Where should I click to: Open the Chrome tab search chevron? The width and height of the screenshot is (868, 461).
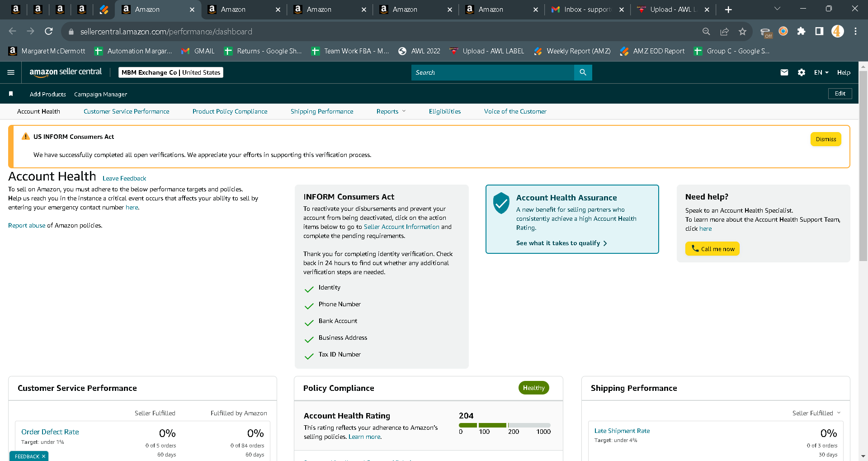[777, 9]
